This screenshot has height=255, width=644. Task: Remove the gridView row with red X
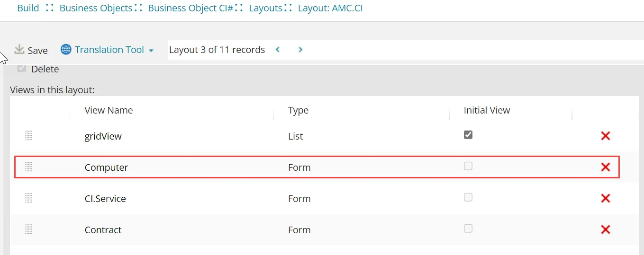(x=605, y=136)
